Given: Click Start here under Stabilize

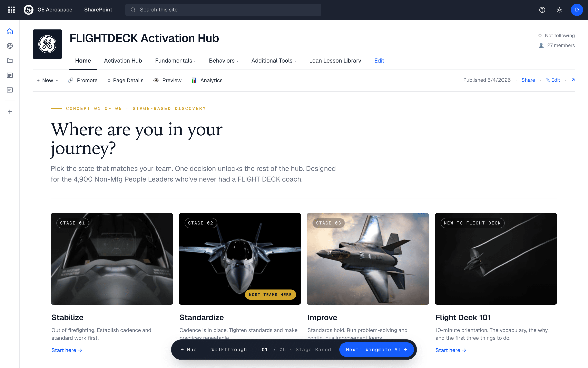Looking at the screenshot, I should click(67, 350).
